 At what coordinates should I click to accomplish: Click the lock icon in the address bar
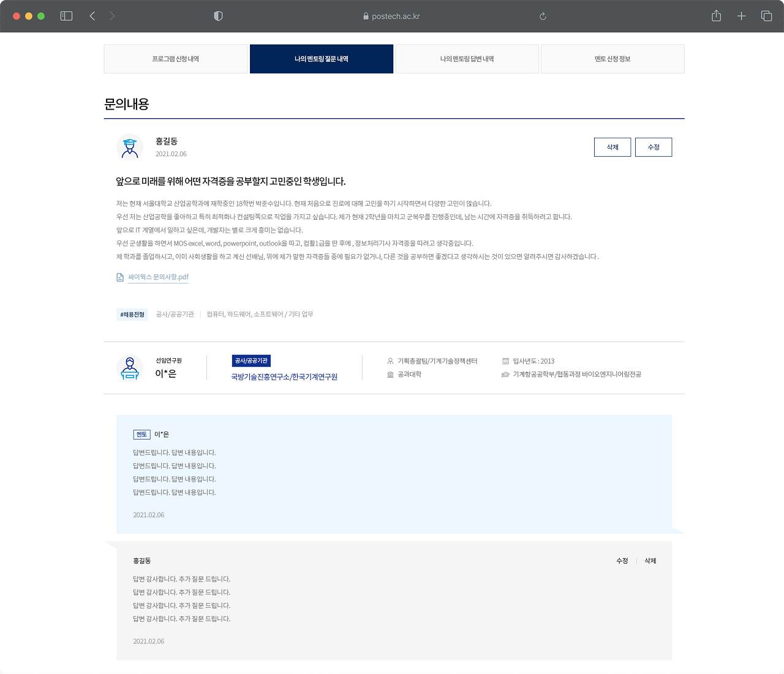[366, 17]
